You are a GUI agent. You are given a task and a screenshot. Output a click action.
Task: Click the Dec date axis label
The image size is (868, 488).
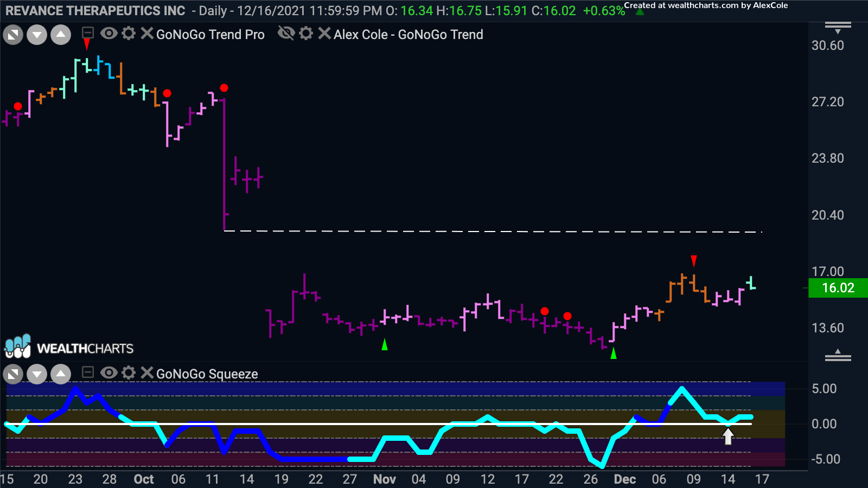coord(625,479)
